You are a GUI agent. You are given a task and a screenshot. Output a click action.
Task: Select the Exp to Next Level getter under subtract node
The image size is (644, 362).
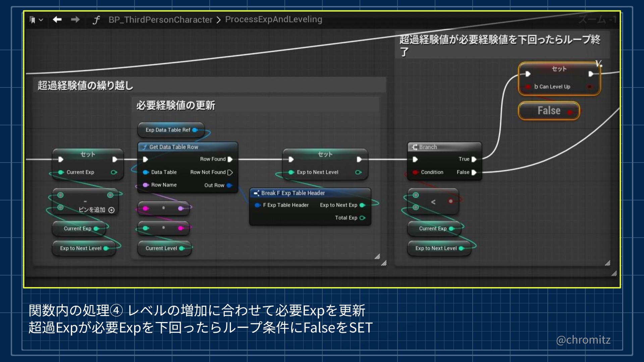tap(84, 248)
